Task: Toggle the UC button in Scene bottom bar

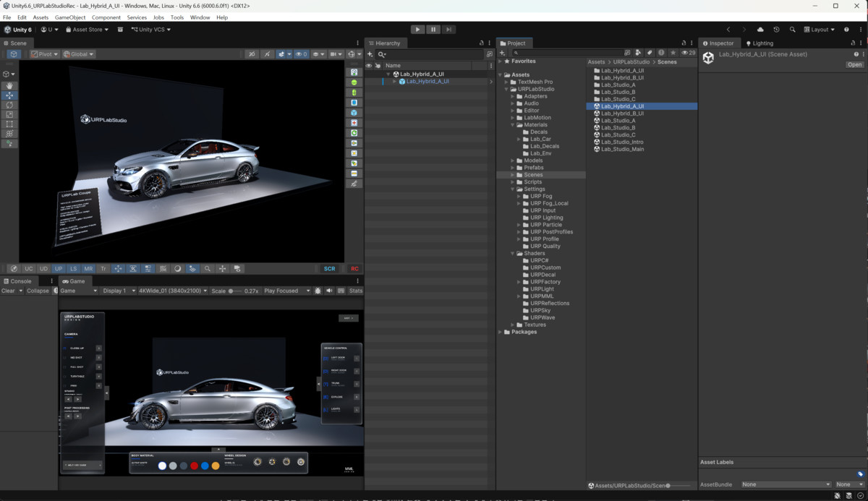Action: pos(29,269)
